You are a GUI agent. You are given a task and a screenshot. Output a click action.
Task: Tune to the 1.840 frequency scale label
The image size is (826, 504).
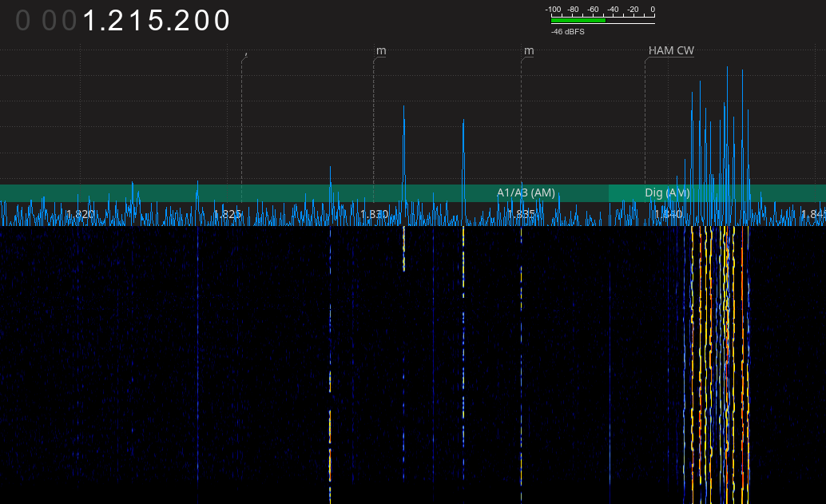(x=668, y=214)
